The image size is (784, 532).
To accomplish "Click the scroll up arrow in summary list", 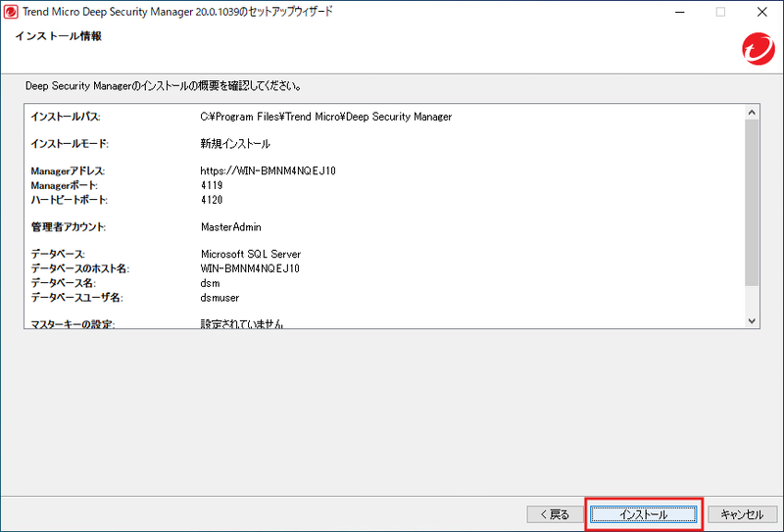I will click(752, 112).
